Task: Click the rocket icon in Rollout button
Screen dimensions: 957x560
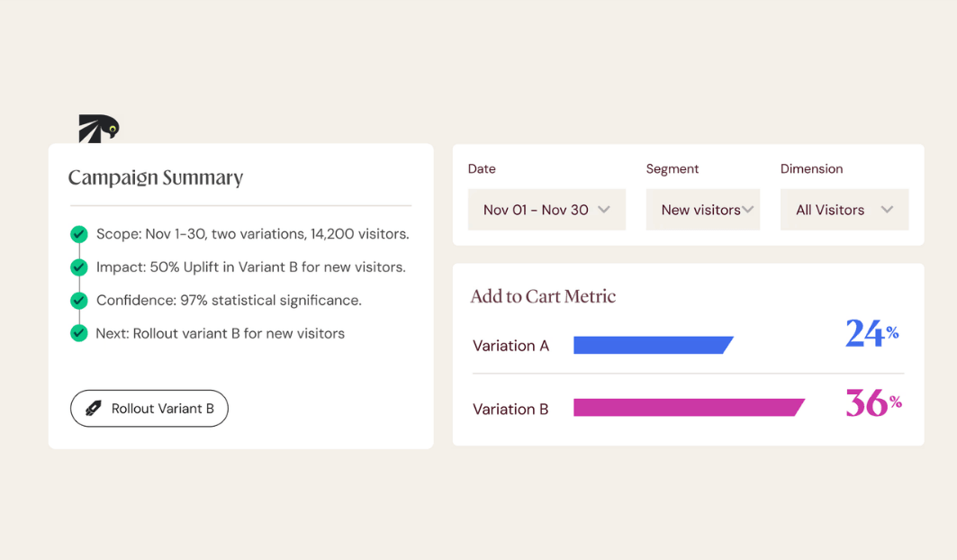Action: coord(94,409)
